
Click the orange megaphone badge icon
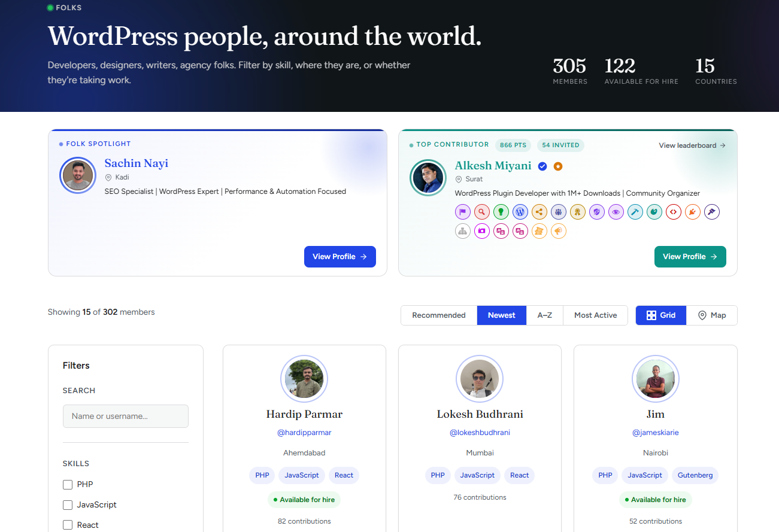[559, 231]
